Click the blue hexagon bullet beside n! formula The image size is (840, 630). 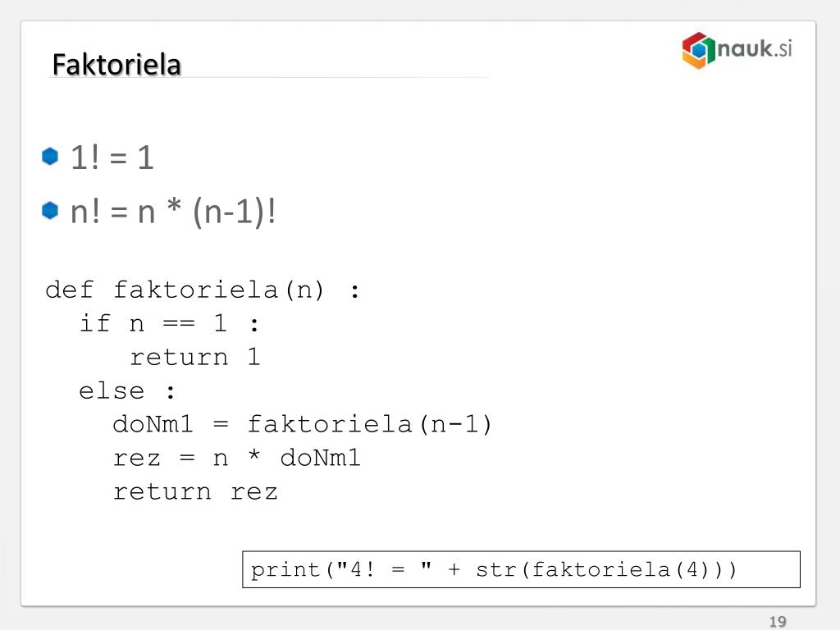tap(50, 210)
